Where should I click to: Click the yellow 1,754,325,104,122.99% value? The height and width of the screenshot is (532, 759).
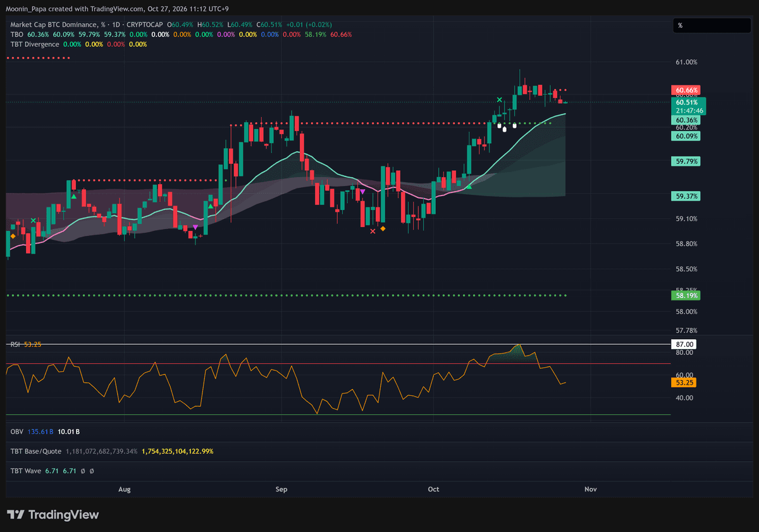[x=178, y=451]
